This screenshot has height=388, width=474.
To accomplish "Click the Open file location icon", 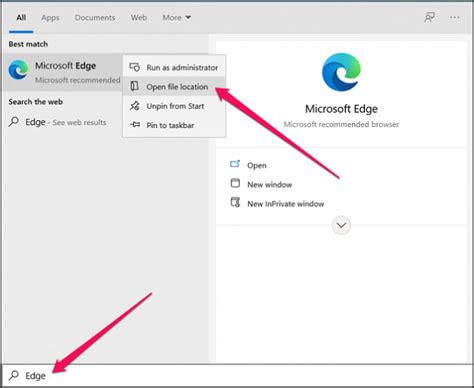I will coord(135,86).
